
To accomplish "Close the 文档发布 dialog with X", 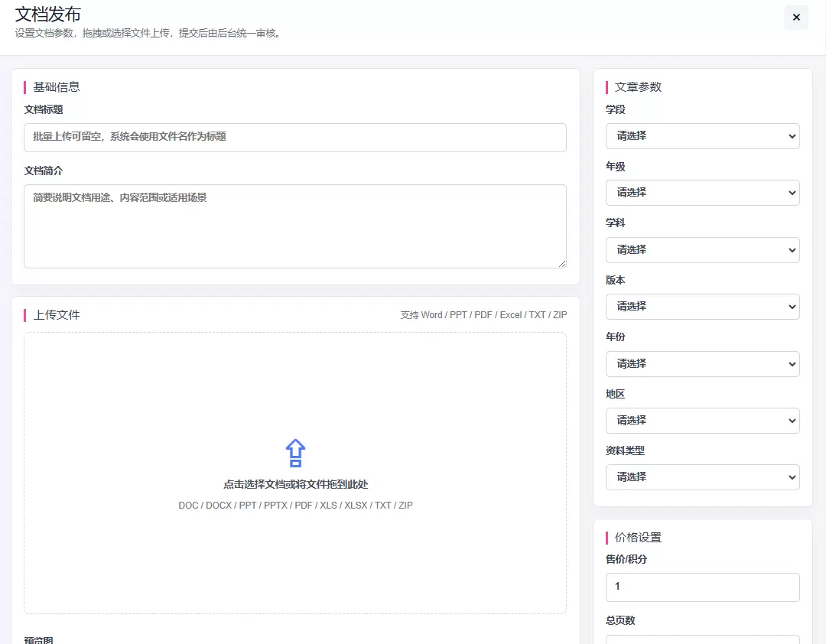I will pos(796,18).
